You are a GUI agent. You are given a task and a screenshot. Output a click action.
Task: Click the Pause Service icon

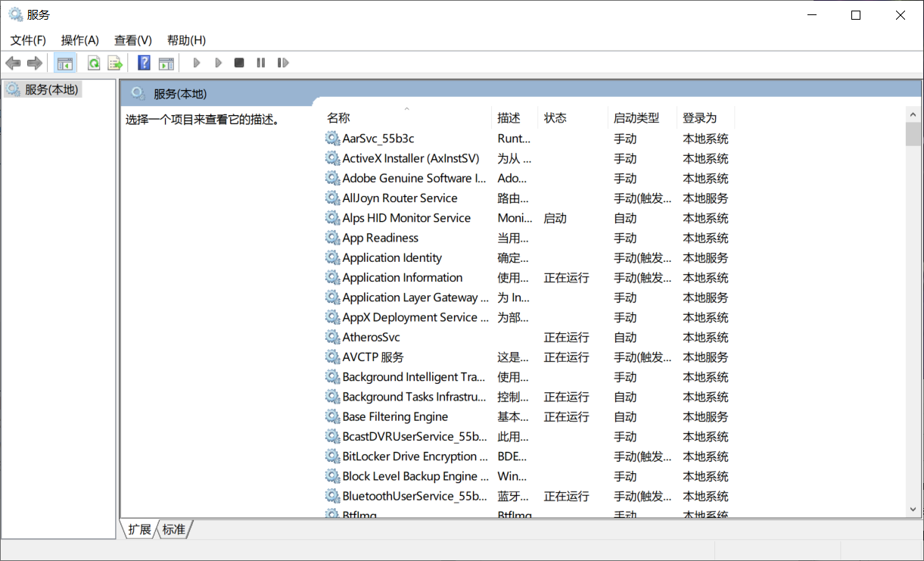pyautogui.click(x=260, y=62)
